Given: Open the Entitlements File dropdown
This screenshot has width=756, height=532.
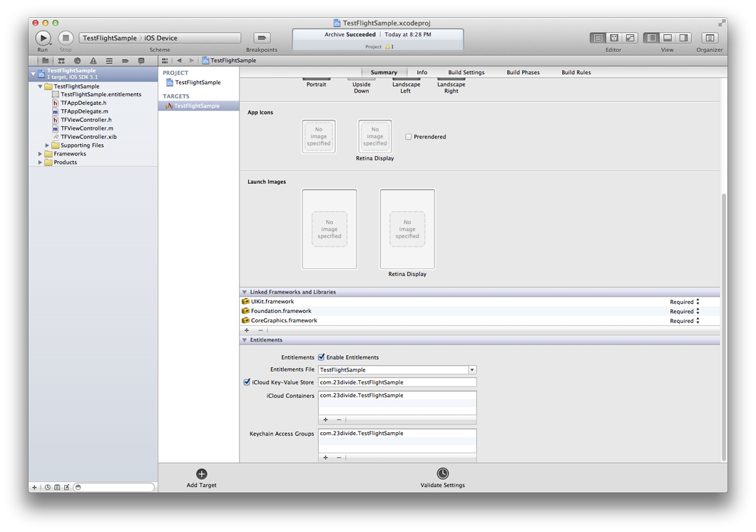Looking at the screenshot, I should pos(472,369).
